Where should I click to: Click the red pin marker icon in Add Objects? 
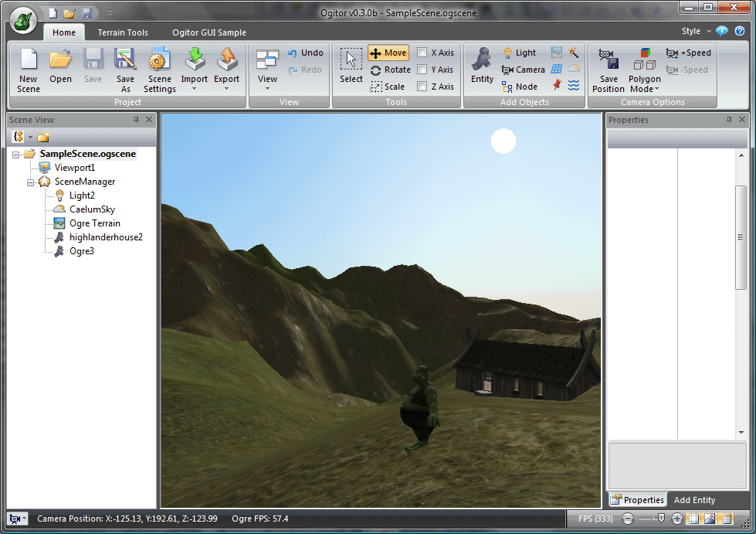click(x=557, y=86)
